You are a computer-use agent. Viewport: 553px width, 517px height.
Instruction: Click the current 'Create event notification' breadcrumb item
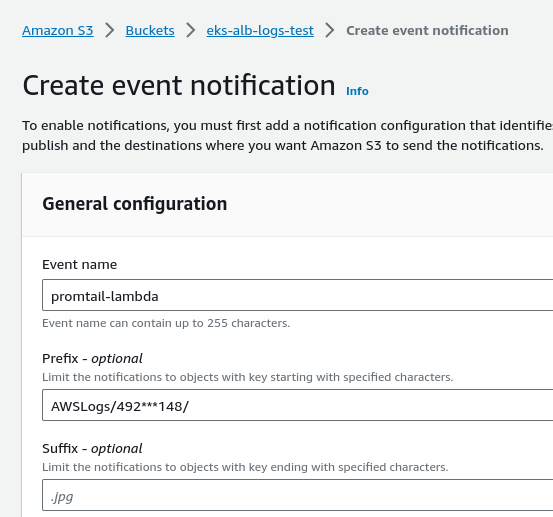point(427,31)
